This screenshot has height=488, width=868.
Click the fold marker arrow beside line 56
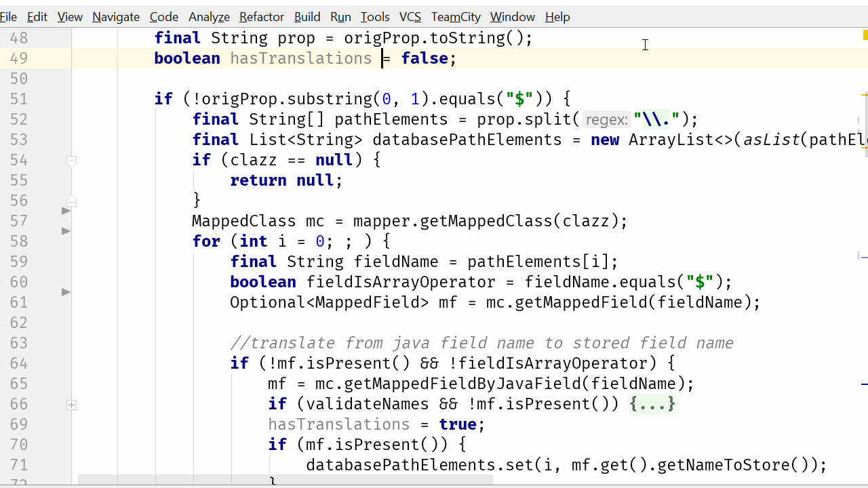click(71, 201)
